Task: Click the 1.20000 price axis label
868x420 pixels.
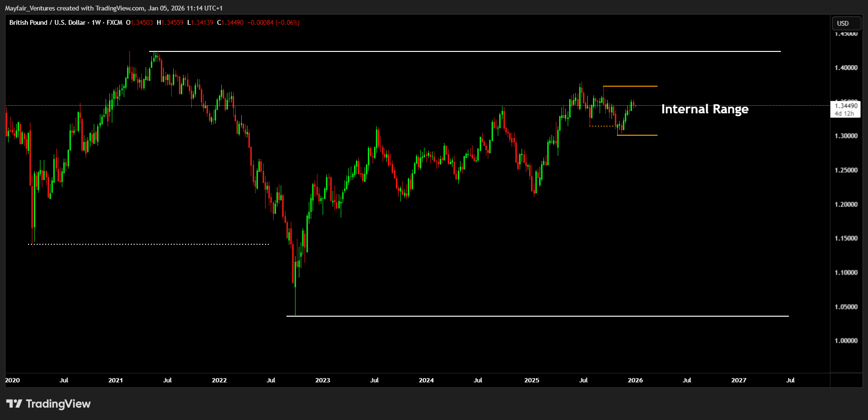Action: point(846,204)
